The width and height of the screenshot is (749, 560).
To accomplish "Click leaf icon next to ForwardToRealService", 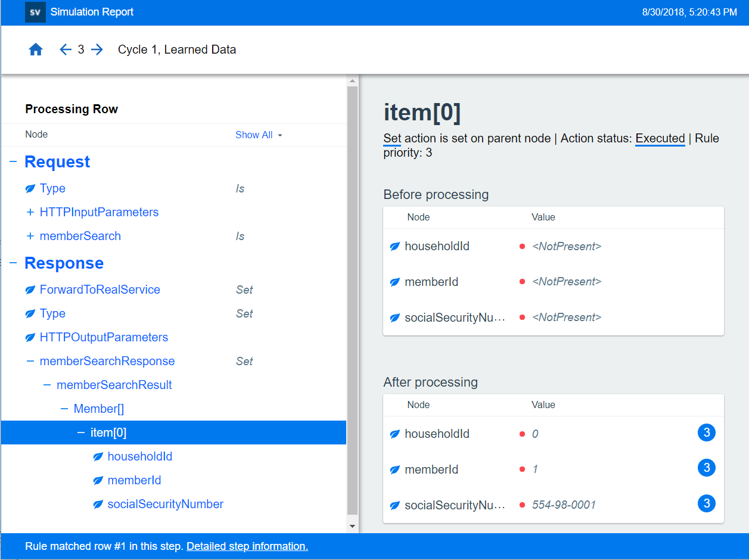I will click(x=30, y=290).
